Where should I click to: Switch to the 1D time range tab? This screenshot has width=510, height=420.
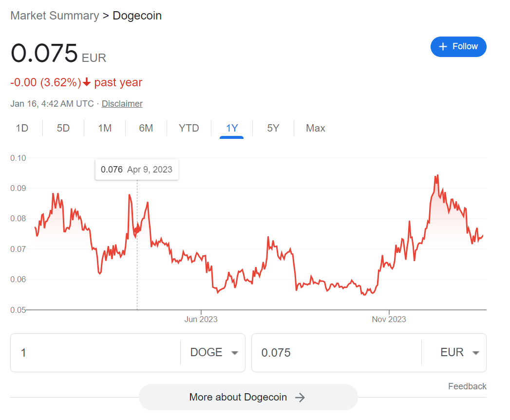[22, 128]
